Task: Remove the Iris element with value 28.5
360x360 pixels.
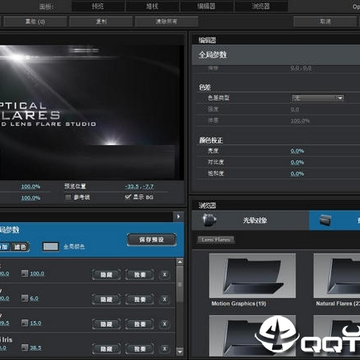Action: click(164, 349)
